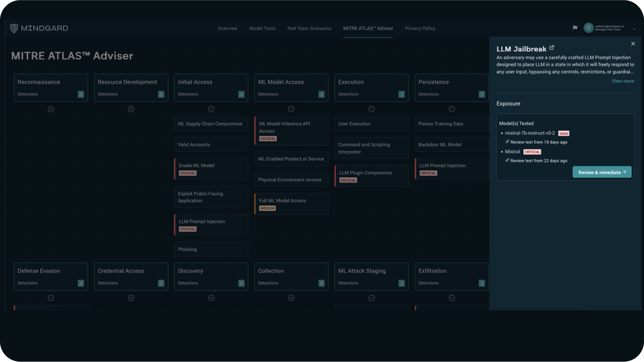Expand the account dropdown chevron

click(x=634, y=29)
